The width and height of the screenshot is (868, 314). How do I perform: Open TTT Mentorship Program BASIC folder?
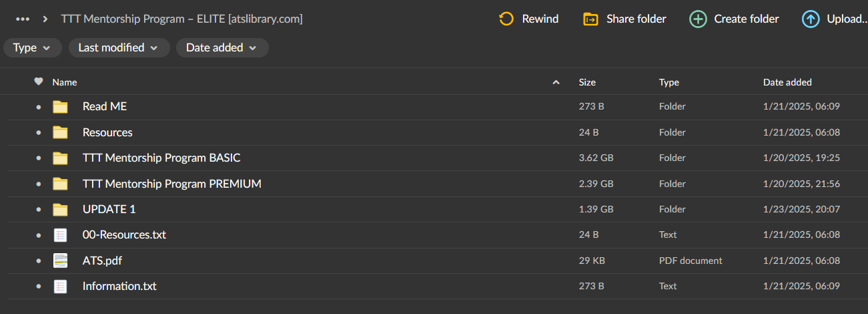pos(161,158)
